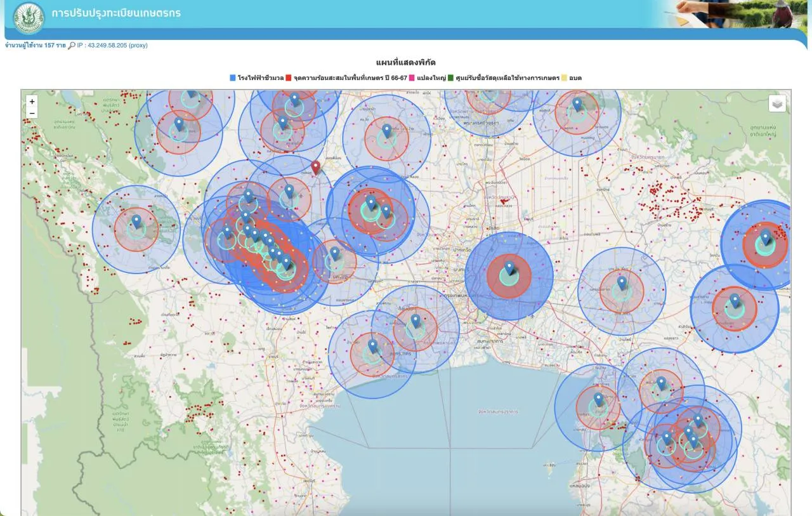Select blue pin above the gulf coast left
This screenshot has height=516, width=812.
click(x=372, y=347)
